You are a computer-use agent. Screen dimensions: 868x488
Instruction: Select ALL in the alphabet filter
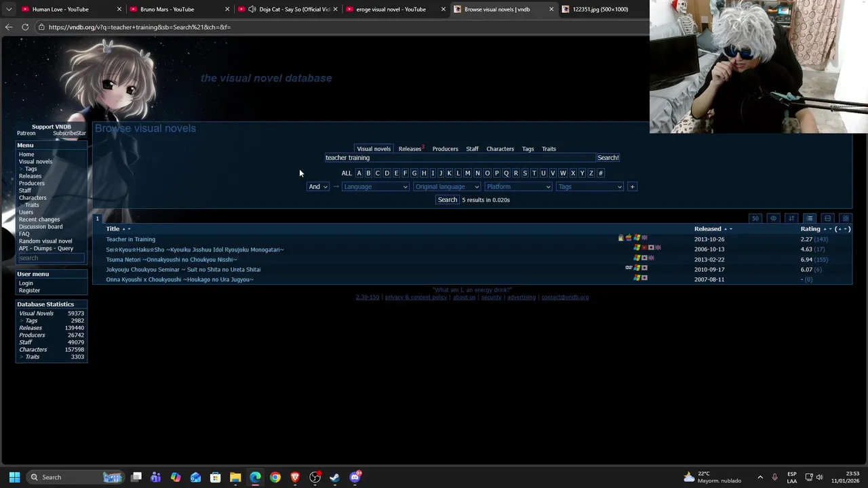[347, 174]
